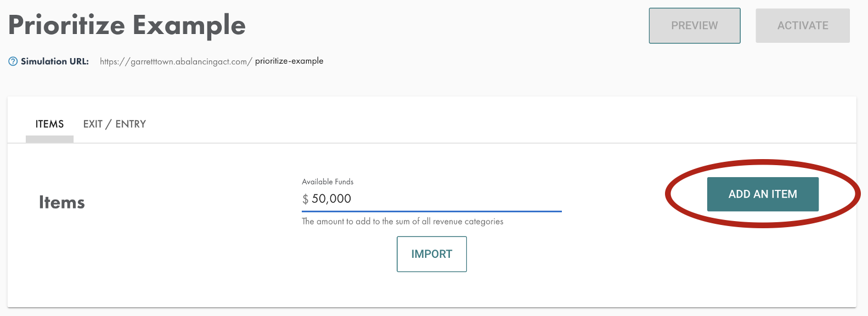Image resolution: width=868 pixels, height=316 pixels.
Task: Click the IMPORT button
Action: click(432, 254)
